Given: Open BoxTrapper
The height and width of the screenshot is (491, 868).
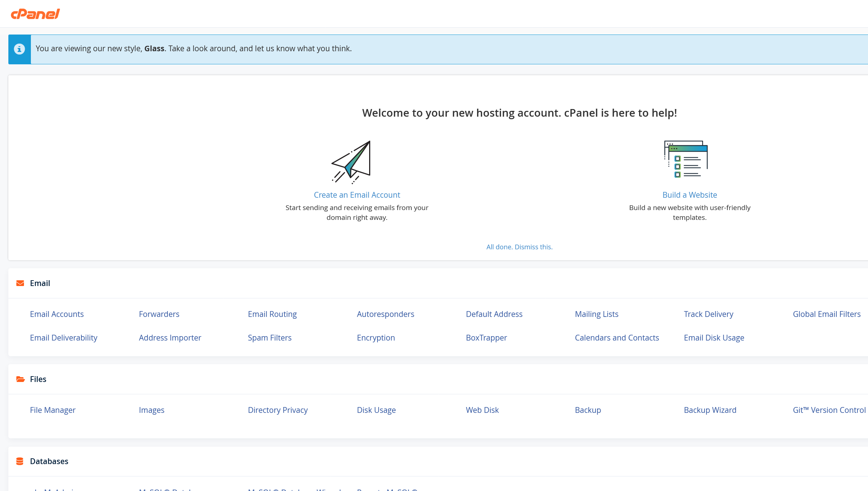Looking at the screenshot, I should pos(486,338).
